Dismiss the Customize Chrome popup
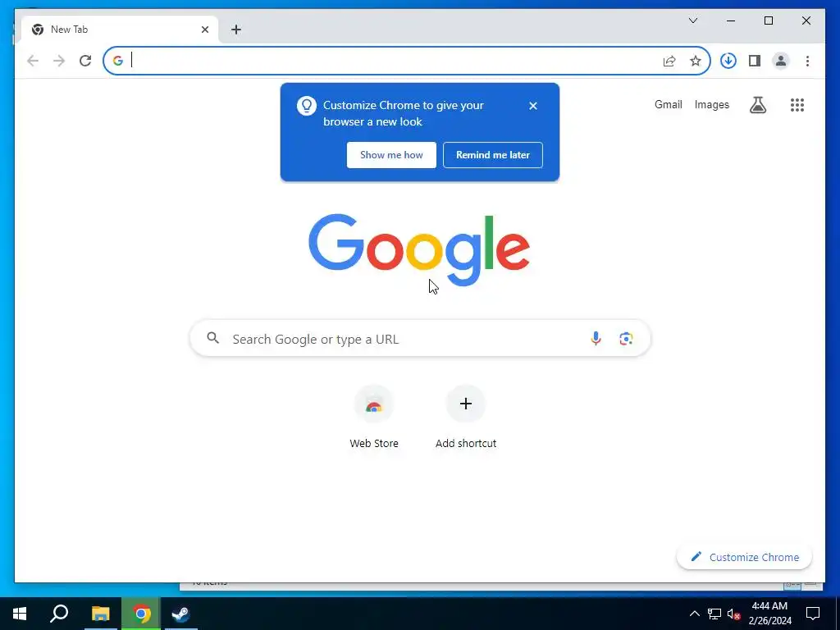840x630 pixels. (x=532, y=106)
